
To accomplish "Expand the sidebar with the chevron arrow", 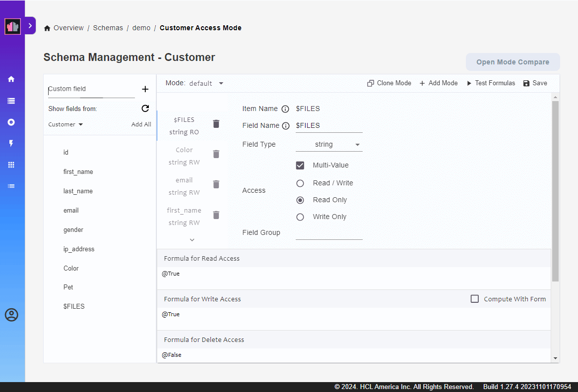I will point(30,26).
